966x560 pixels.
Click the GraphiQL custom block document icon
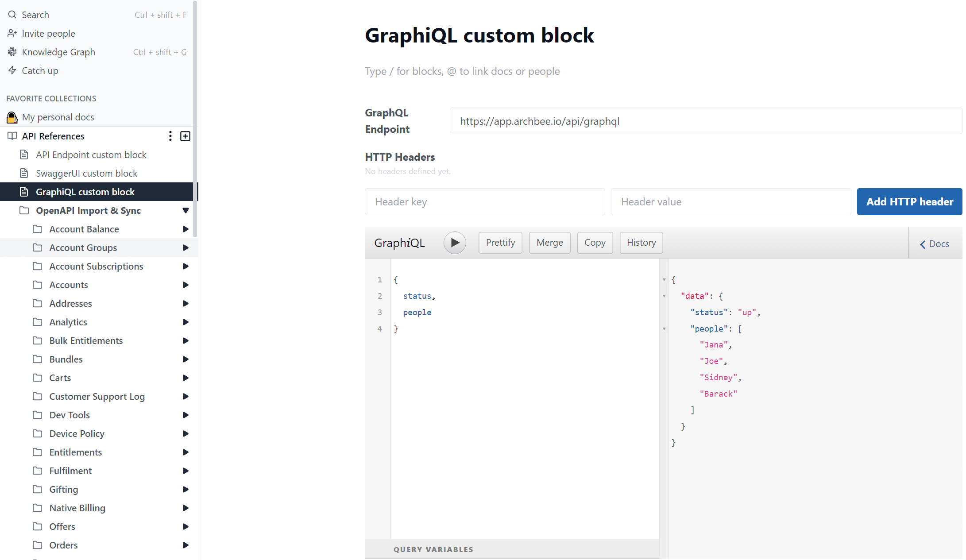[x=24, y=192]
